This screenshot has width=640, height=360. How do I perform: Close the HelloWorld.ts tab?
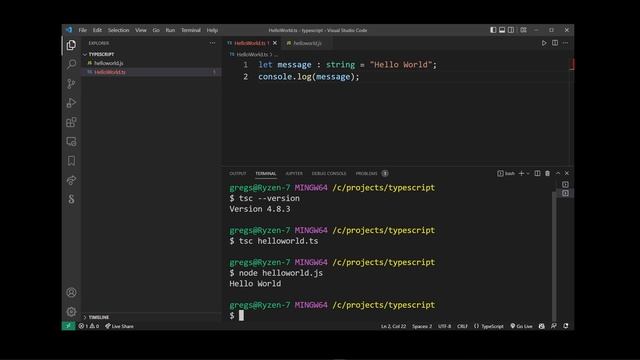(275, 43)
